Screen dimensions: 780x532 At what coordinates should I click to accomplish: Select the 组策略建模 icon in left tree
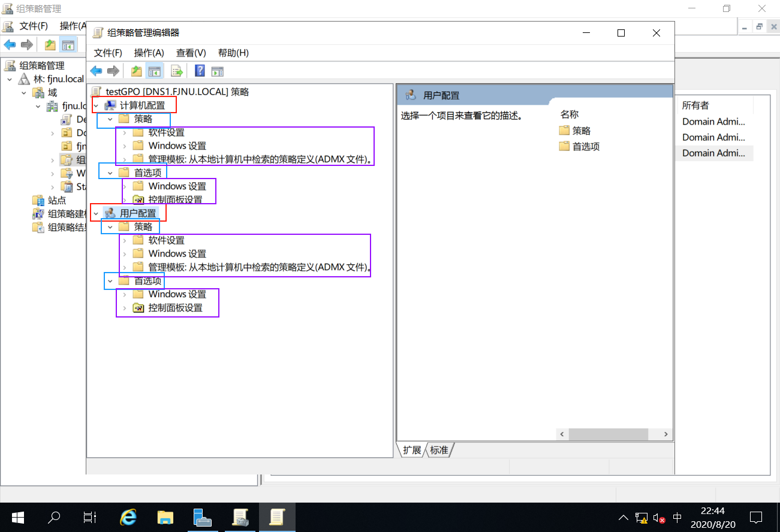[x=38, y=214]
